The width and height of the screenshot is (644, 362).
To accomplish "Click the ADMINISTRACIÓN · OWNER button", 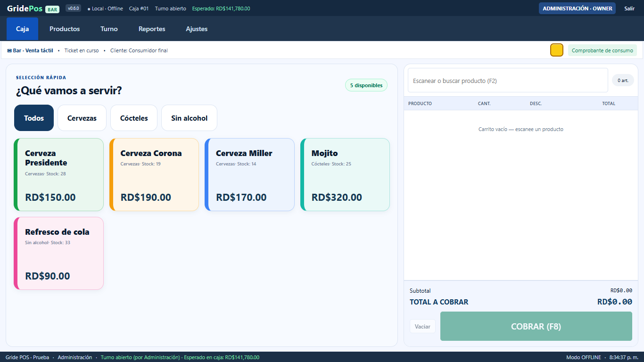I will pyautogui.click(x=577, y=8).
